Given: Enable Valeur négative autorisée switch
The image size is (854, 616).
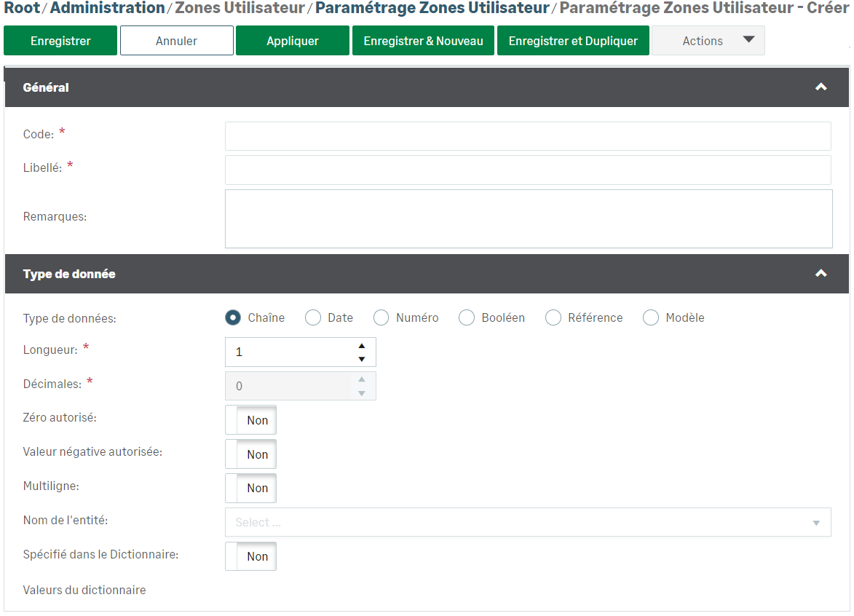Looking at the screenshot, I should coord(250,454).
